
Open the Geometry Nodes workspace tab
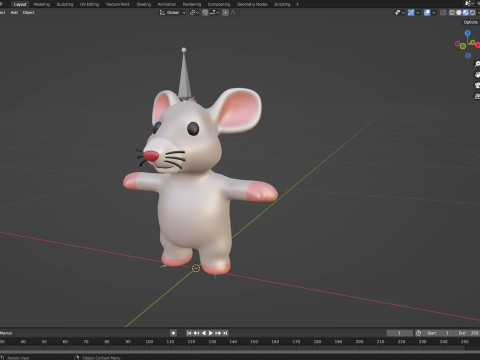[252, 4]
